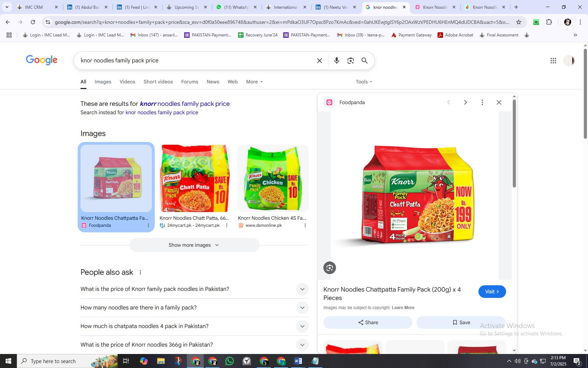Go back with the browser back arrow

(8, 22)
